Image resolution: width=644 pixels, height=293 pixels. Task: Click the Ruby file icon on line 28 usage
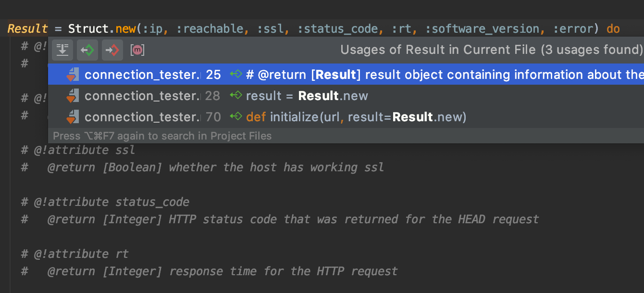coord(74,96)
